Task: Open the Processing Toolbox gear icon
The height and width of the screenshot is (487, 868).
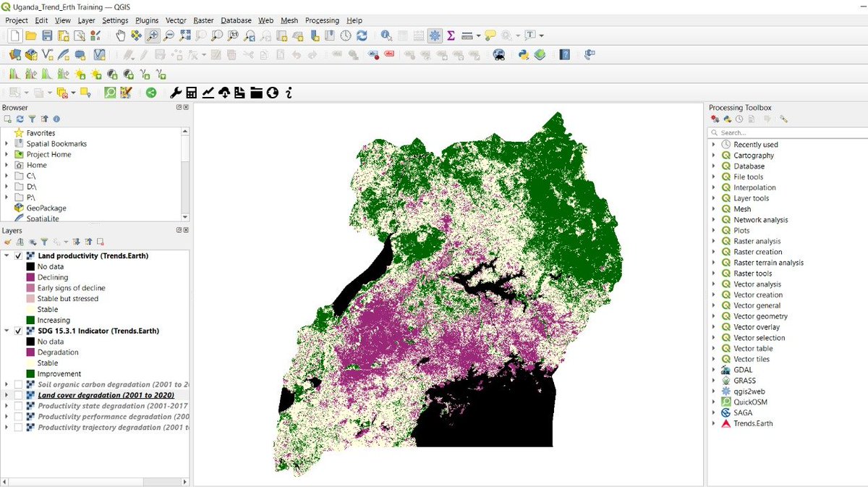Action: point(435,35)
